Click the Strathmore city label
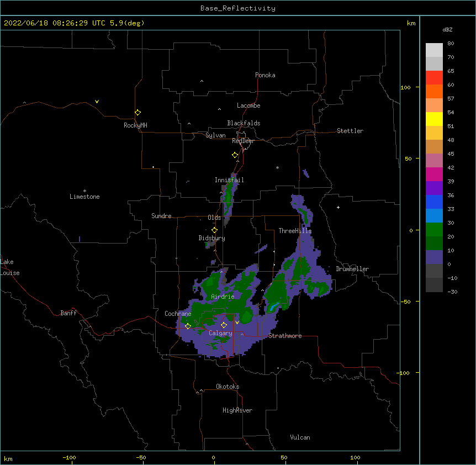476x465 pixels. pos(285,336)
